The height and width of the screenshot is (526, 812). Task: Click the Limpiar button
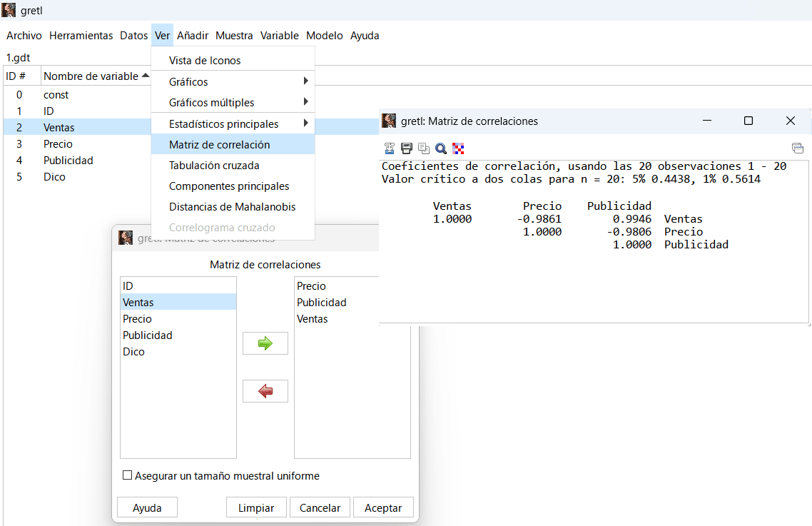[x=256, y=507]
